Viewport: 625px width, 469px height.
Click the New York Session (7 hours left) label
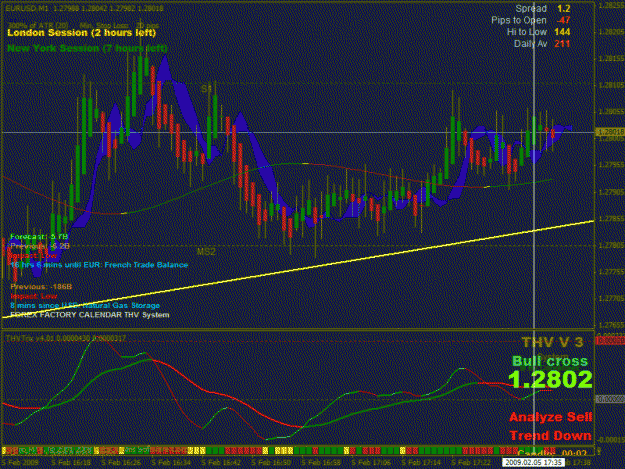point(87,48)
